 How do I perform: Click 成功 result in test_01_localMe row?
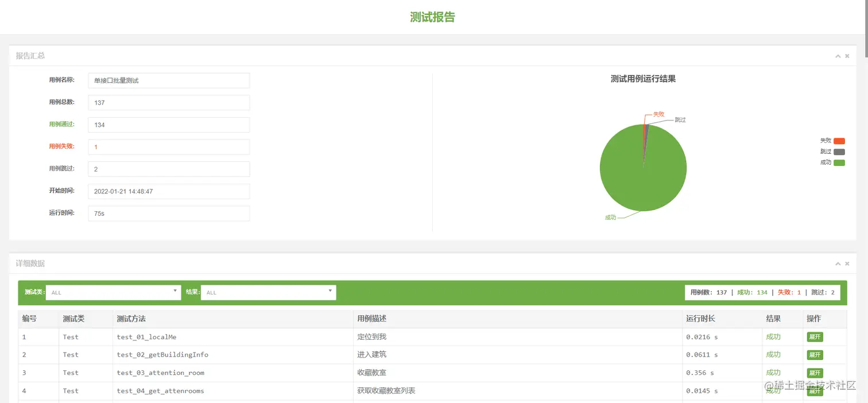coord(773,337)
